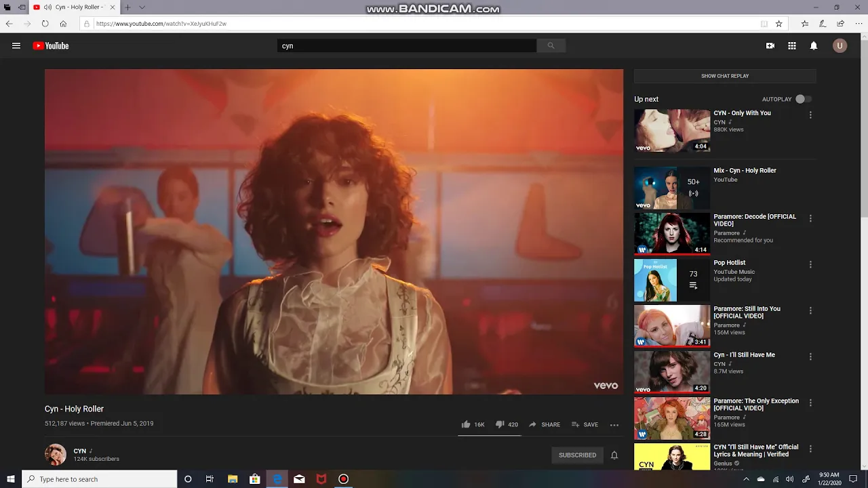Add this page to favorites (star)
Screen dimensions: 868x488
tap(779, 24)
